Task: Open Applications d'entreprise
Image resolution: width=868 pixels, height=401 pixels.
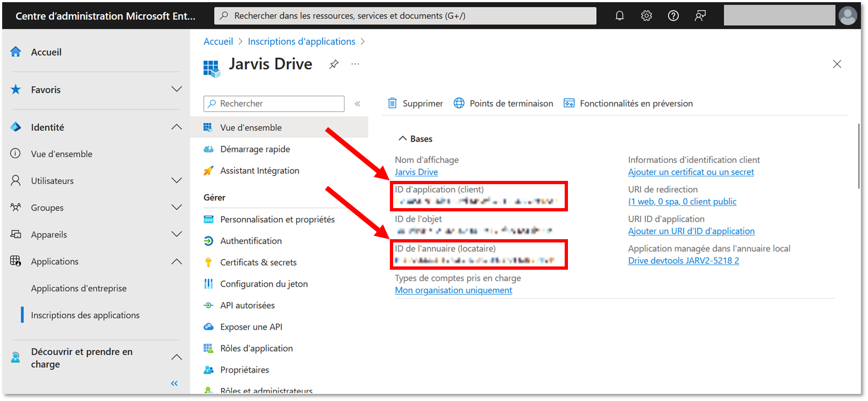Action: coord(78,288)
